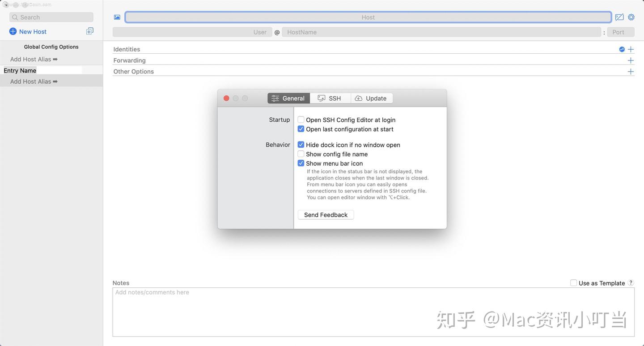Click the image icon beside the Host field
Screen dimensions: 644x346
point(117,17)
